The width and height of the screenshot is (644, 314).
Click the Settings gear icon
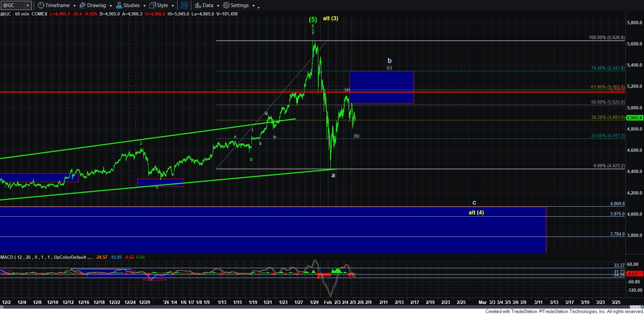click(x=226, y=5)
